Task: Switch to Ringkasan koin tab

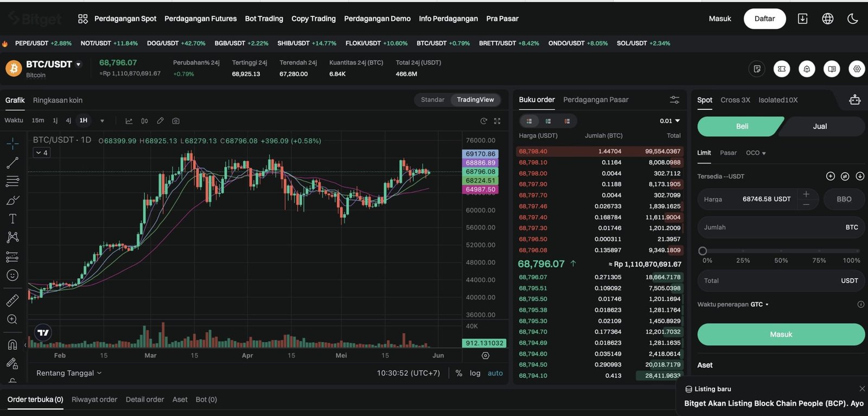Action: click(58, 100)
